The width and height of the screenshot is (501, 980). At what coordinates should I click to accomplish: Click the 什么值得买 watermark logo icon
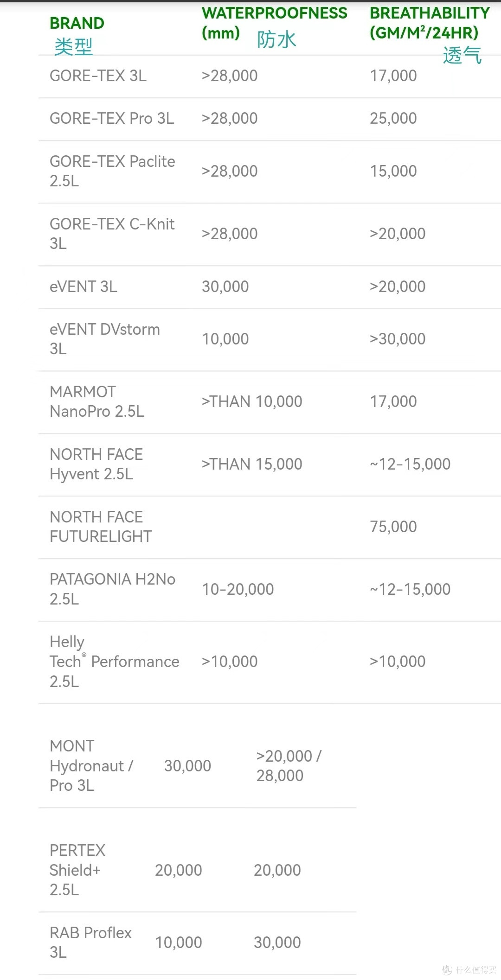tap(447, 969)
